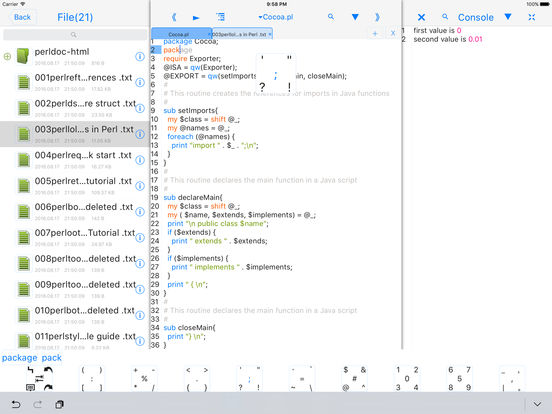Run the script with play button
This screenshot has width=552, height=414.
click(196, 17)
